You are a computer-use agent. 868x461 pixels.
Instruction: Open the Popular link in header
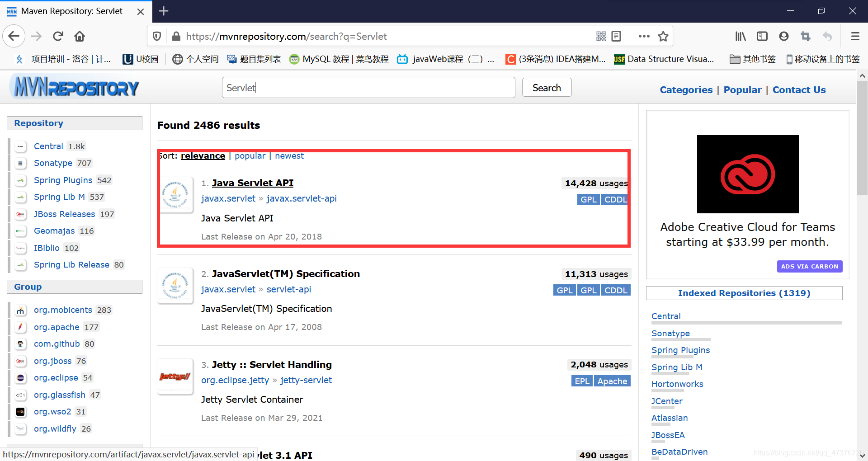(742, 90)
